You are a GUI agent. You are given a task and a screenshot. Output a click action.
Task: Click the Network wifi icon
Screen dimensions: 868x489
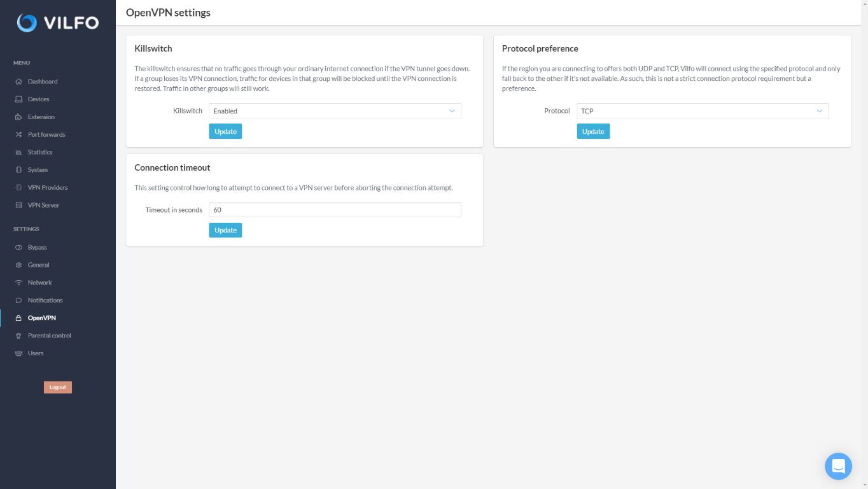(x=18, y=283)
